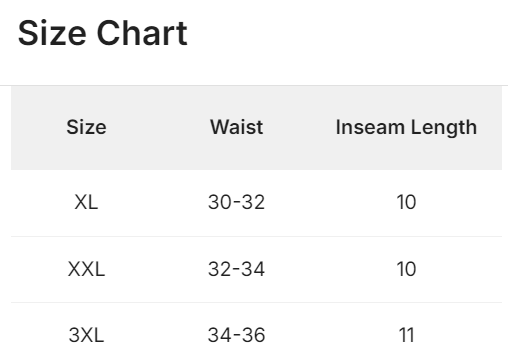Screen dimensions: 508x364
Task: Select the Size column header
Action: coord(86,127)
